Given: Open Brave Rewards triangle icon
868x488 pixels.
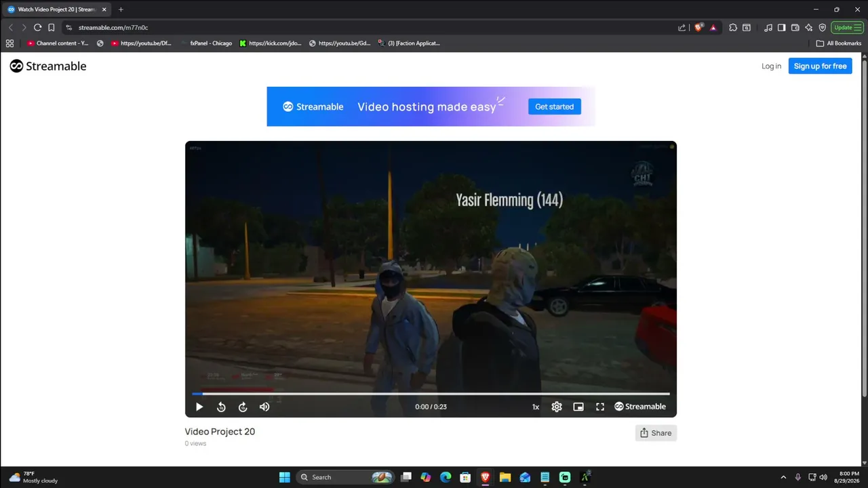Looking at the screenshot, I should click(713, 28).
